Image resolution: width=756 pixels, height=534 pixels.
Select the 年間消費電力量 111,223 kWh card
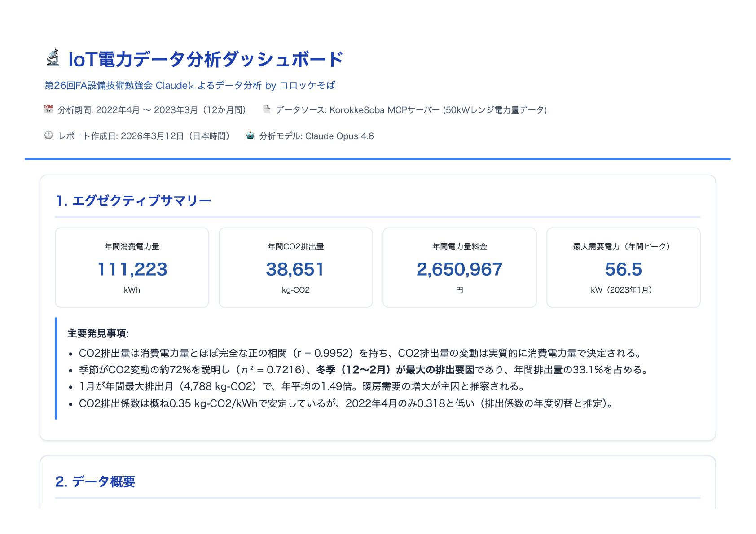coord(132,267)
